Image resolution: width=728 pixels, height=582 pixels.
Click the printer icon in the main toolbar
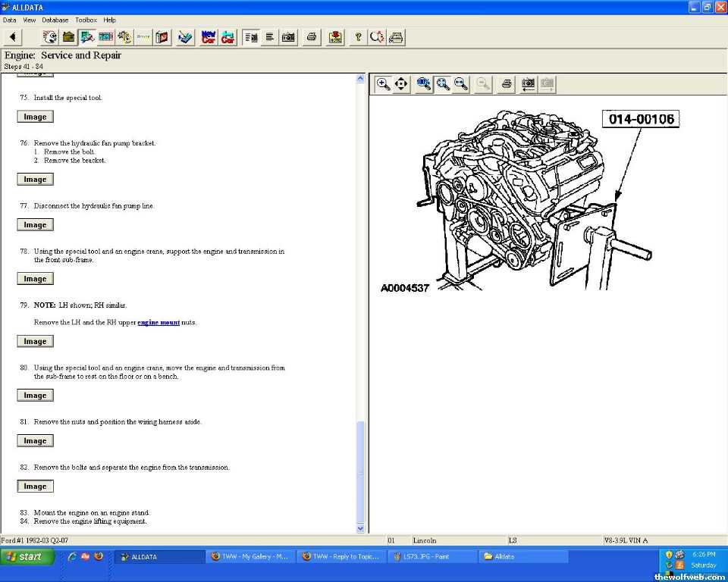pos(311,36)
